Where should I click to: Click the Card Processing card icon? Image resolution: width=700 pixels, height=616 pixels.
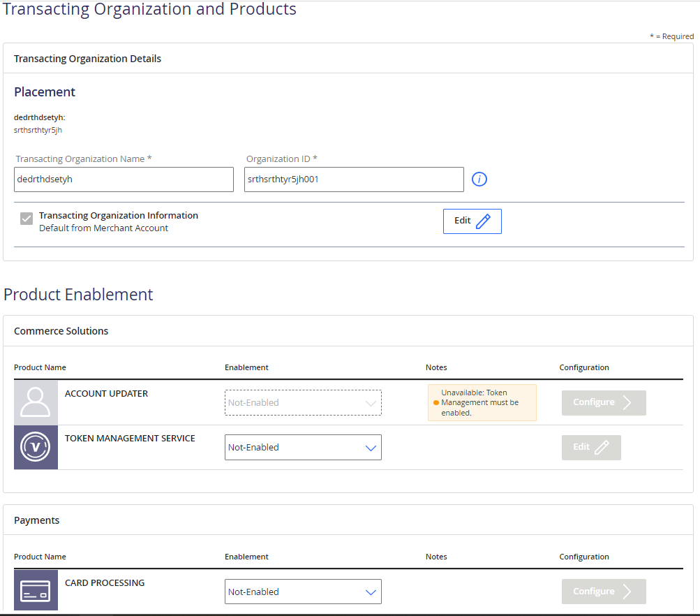pos(36,591)
